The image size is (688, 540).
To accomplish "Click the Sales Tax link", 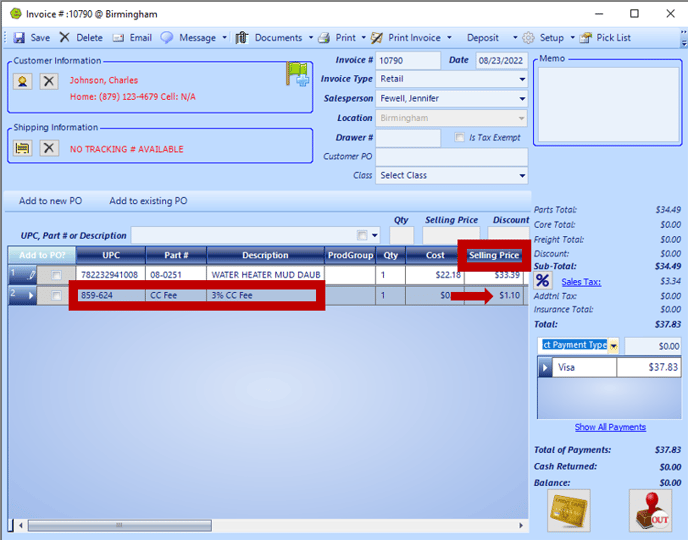I will [x=581, y=282].
